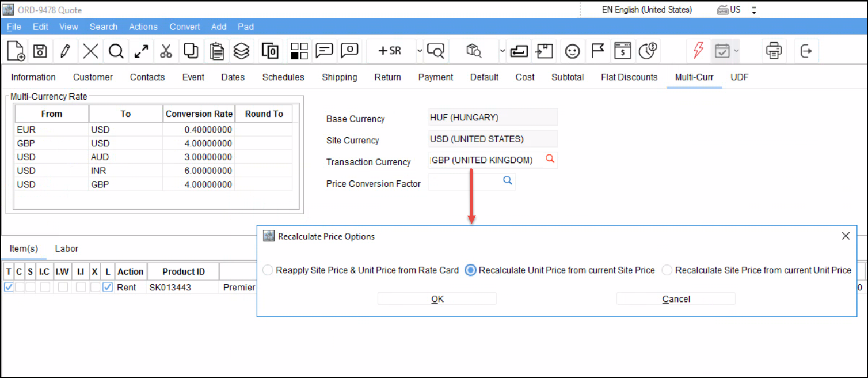Open the Actions menu
This screenshot has width=868, height=378.
[143, 27]
